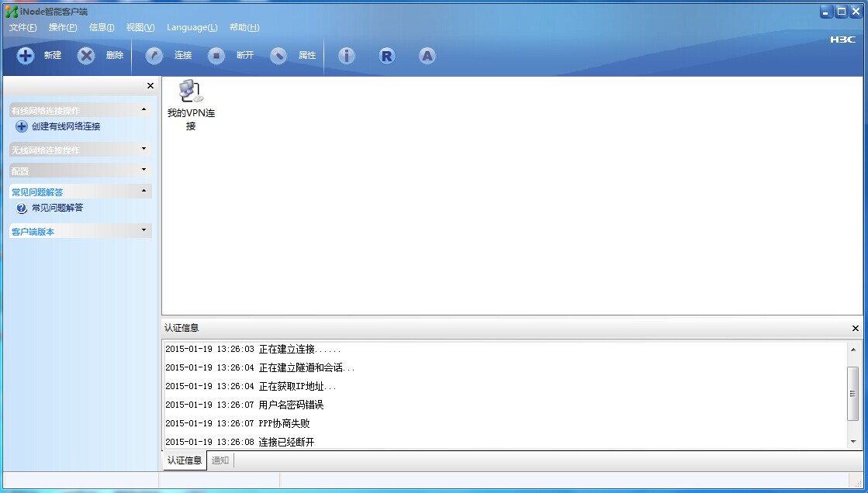Click the 客户端版本 section header

pos(80,231)
